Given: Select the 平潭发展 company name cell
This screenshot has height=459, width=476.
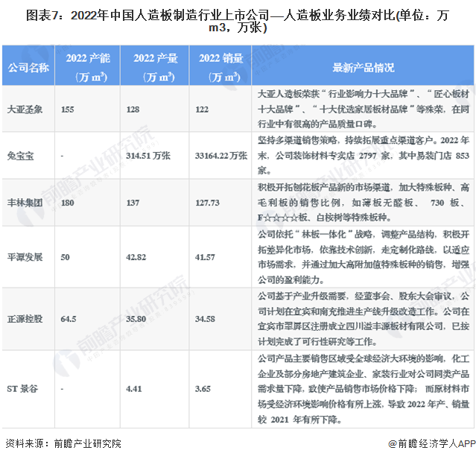Looking at the screenshot, I should (25, 257).
